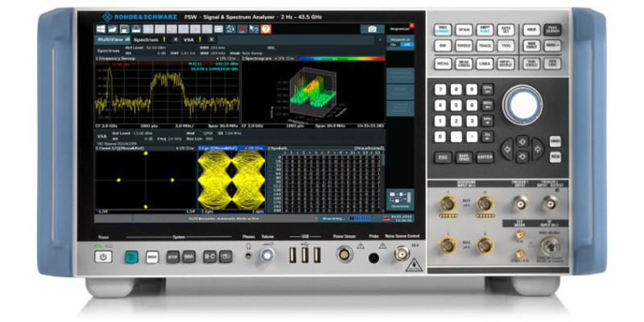Open the INPUT/OUTPUT hardkey menu

(x=506, y=63)
